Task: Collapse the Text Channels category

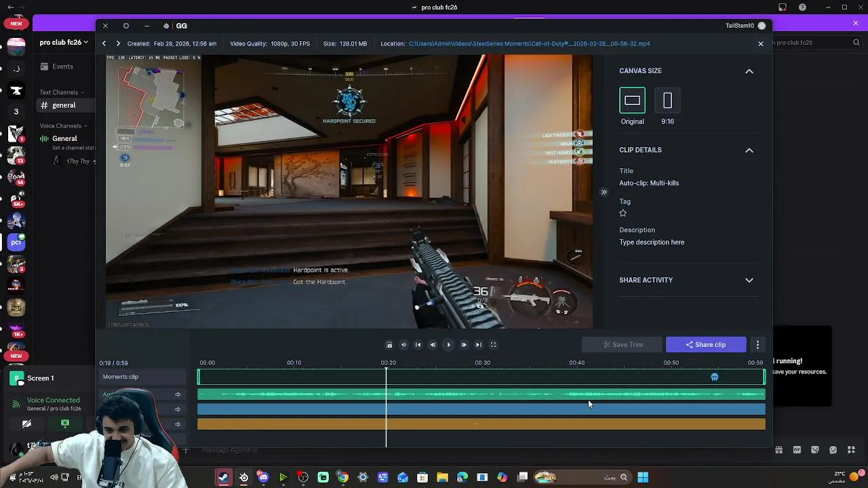Action: pos(62,92)
